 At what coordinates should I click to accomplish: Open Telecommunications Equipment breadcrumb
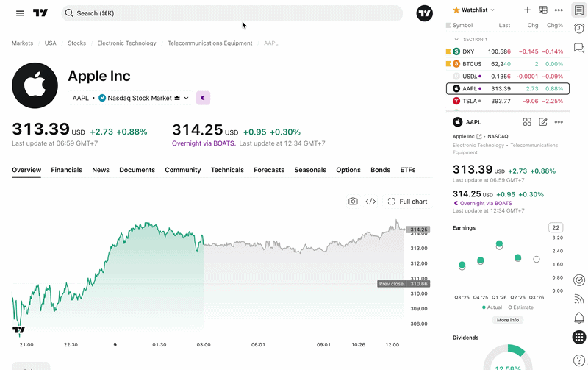(210, 43)
